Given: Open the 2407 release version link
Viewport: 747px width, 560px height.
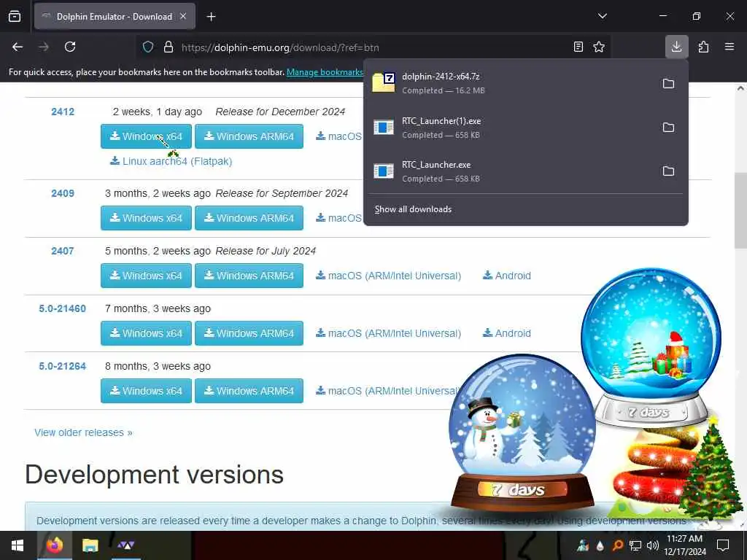Looking at the screenshot, I should (63, 251).
